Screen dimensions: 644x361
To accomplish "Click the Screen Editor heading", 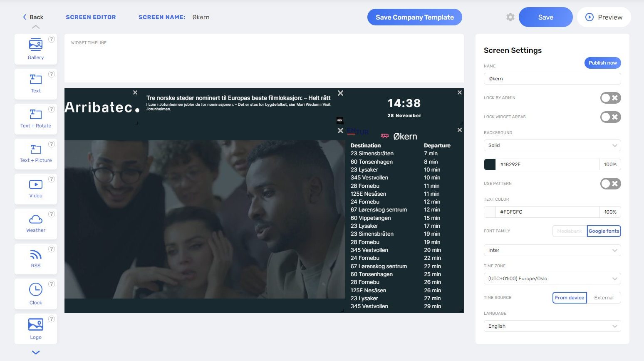I will (91, 17).
